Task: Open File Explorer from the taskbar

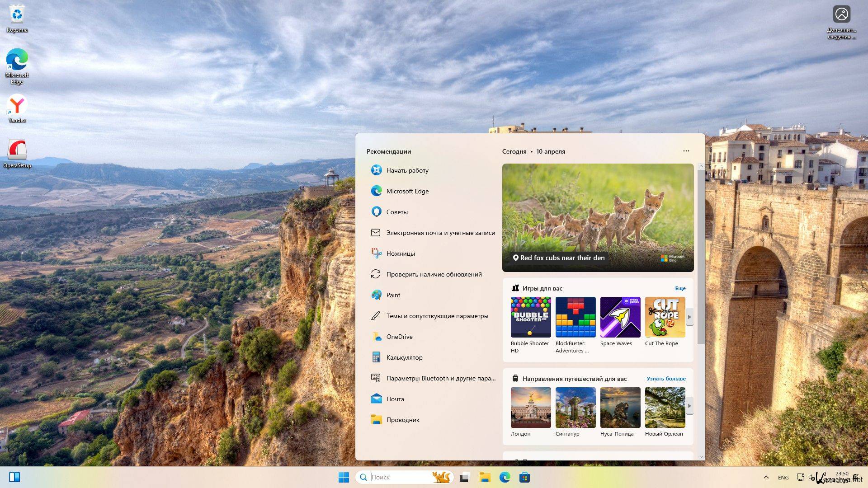Action: [x=485, y=477]
